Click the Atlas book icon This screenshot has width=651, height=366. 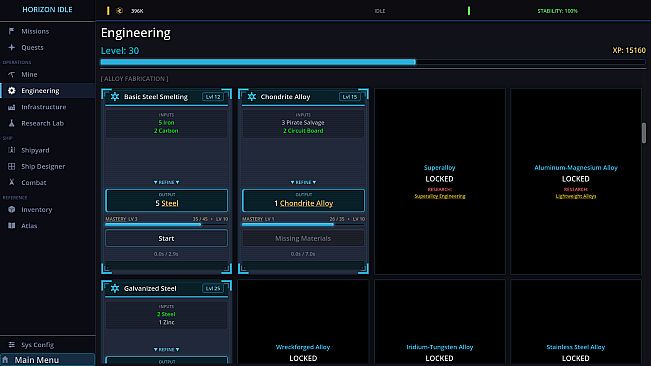(12, 226)
